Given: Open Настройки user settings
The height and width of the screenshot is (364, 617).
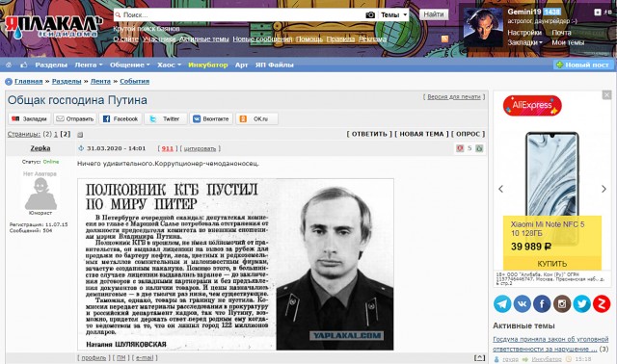Looking at the screenshot, I should [524, 33].
